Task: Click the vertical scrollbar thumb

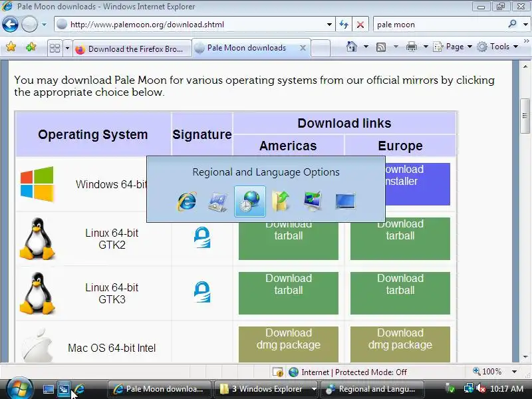Action: click(x=525, y=116)
